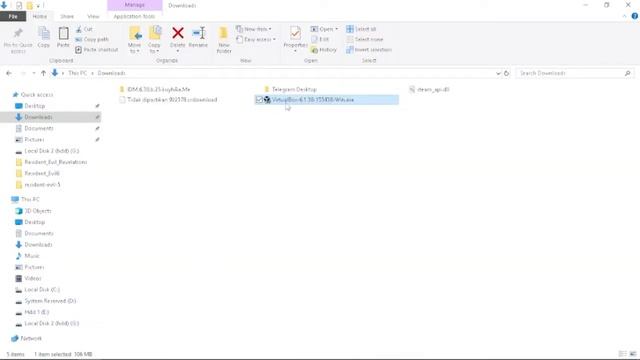Collapse the ribbon with the chevron
The width and height of the screenshot is (640, 360).
(x=624, y=16)
